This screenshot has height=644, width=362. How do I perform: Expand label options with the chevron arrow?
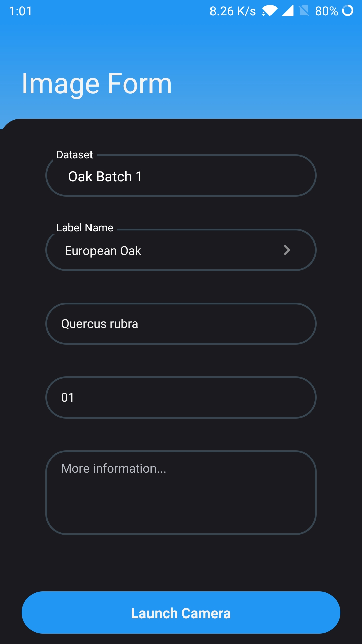pos(287,250)
